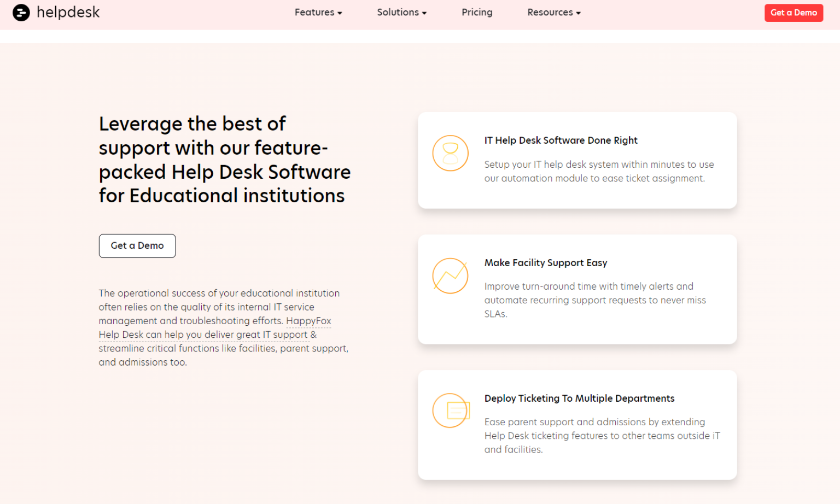Expand the Features dropdown menu
The height and width of the screenshot is (504, 840).
tap(318, 13)
